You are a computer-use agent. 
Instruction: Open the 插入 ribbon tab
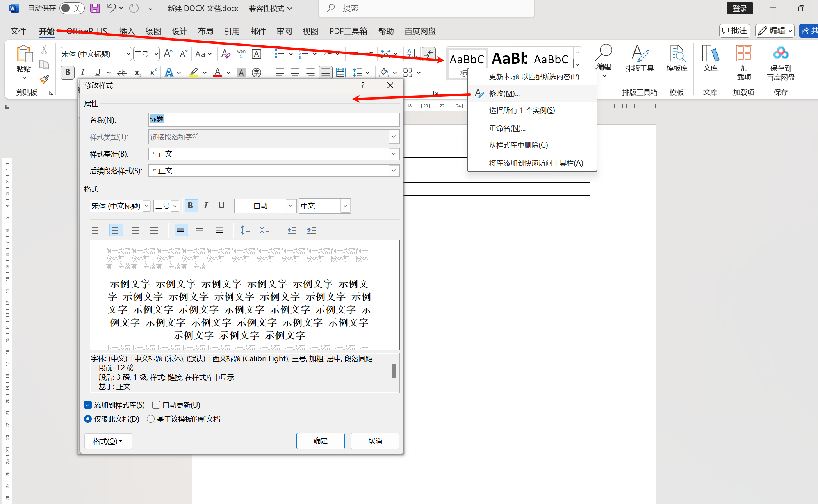coord(127,31)
